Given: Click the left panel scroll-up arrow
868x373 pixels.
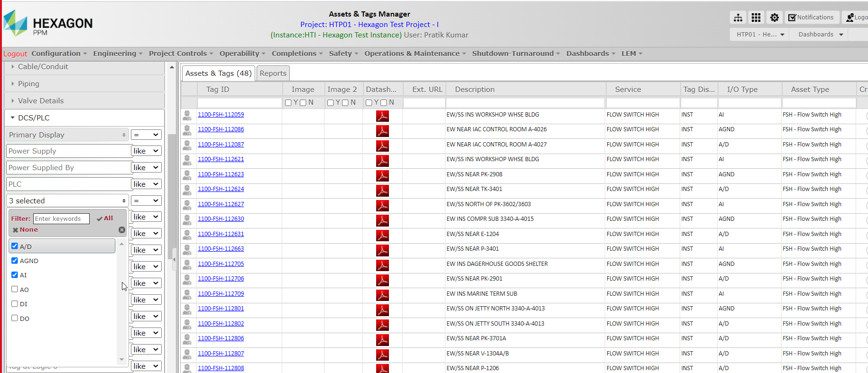Looking at the screenshot, I should coord(172,67).
